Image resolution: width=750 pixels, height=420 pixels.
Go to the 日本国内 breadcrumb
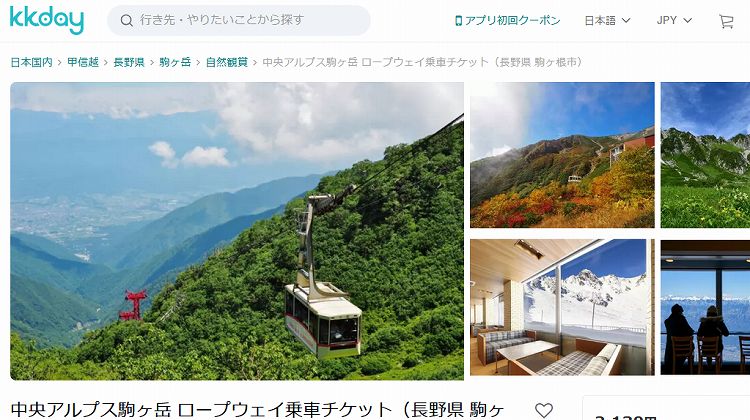click(32, 62)
